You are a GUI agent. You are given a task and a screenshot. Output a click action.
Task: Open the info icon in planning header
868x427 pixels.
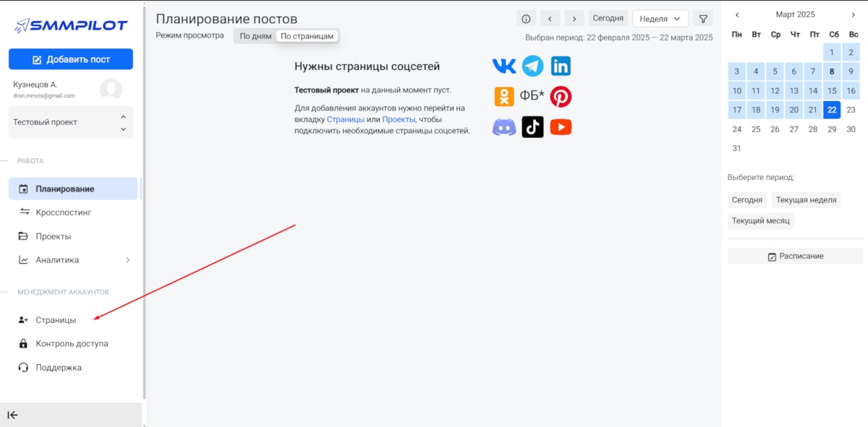coord(526,19)
